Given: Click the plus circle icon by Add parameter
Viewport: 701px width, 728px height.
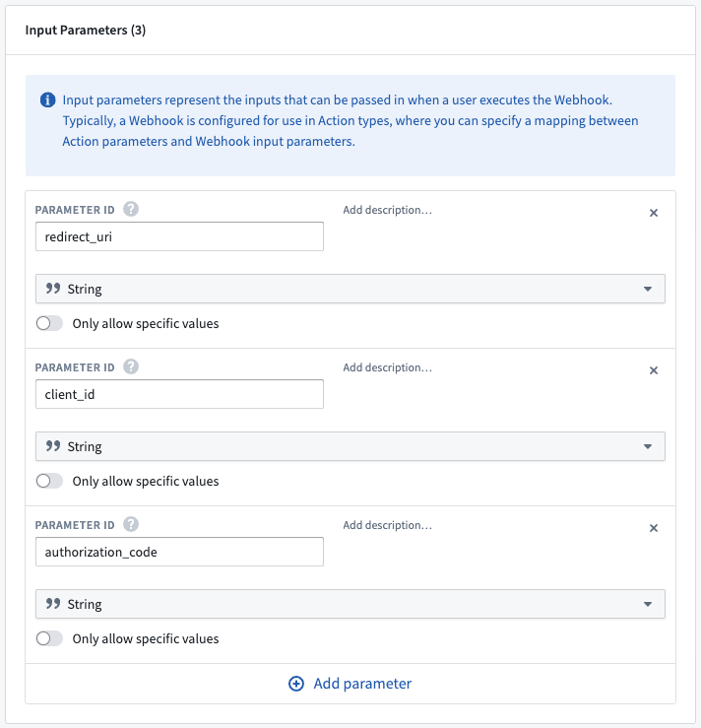Looking at the screenshot, I should click(x=296, y=684).
